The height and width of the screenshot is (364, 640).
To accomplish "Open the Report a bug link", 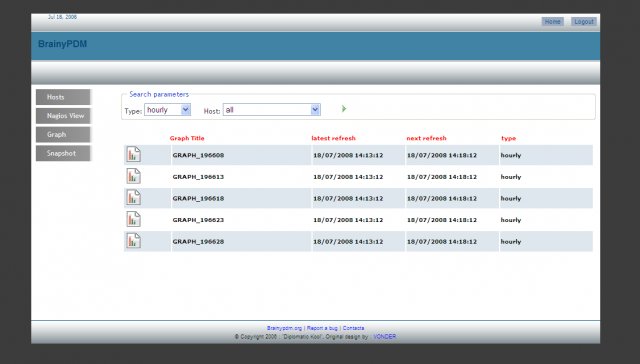I will 322,328.
